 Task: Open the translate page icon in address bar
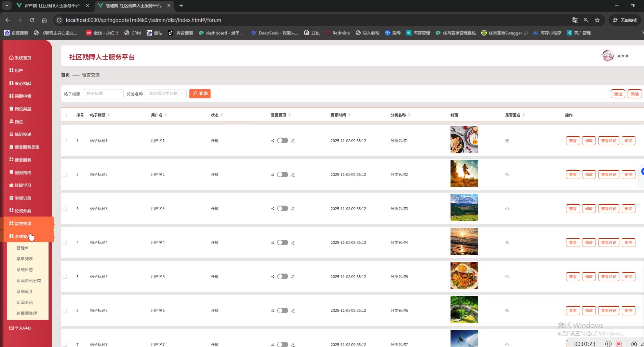[575, 20]
